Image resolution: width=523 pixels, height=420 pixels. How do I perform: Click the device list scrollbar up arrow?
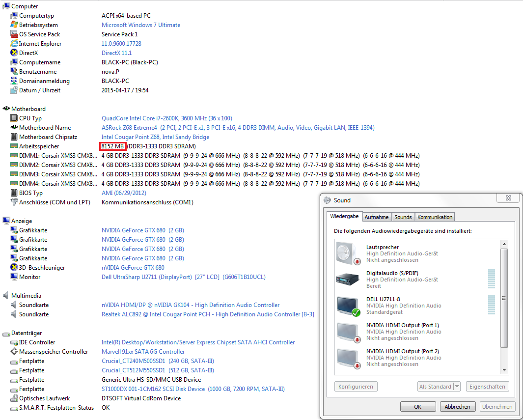(504, 244)
